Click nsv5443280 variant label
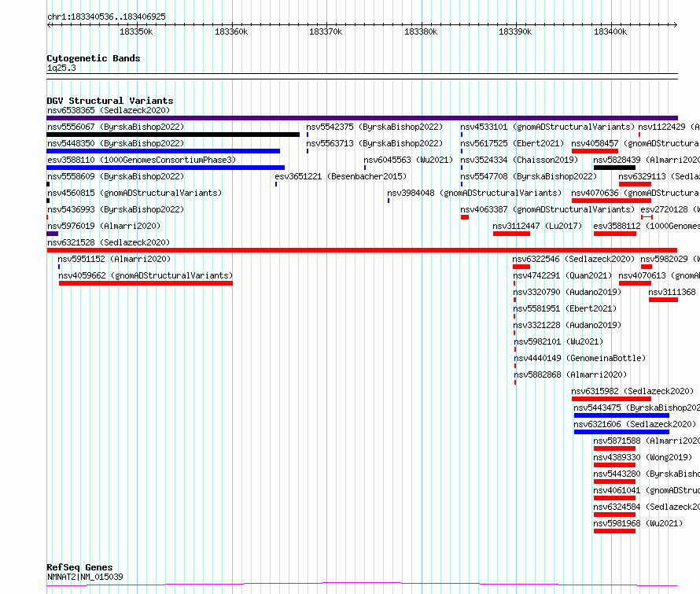Viewport: 700px width, 594px height. (647, 474)
